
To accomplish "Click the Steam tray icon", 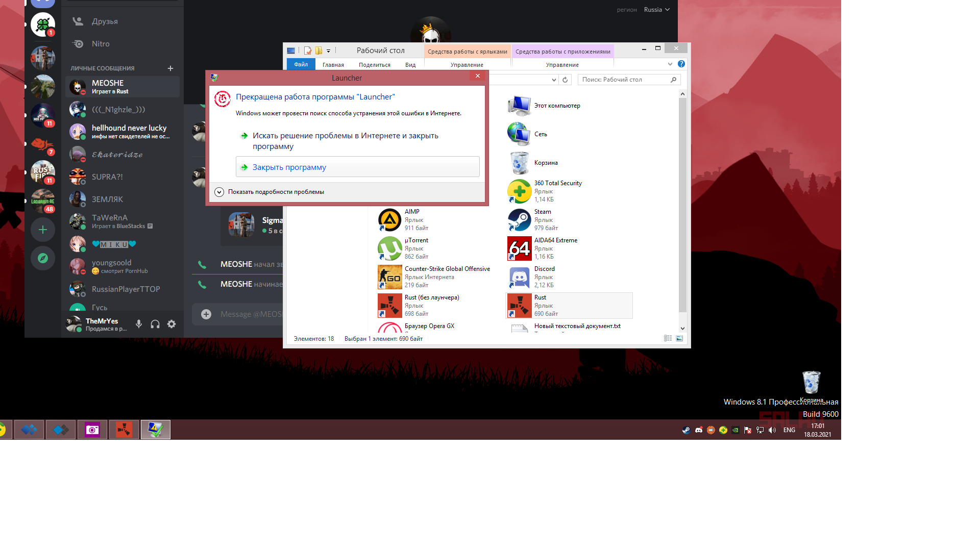I will tap(686, 430).
